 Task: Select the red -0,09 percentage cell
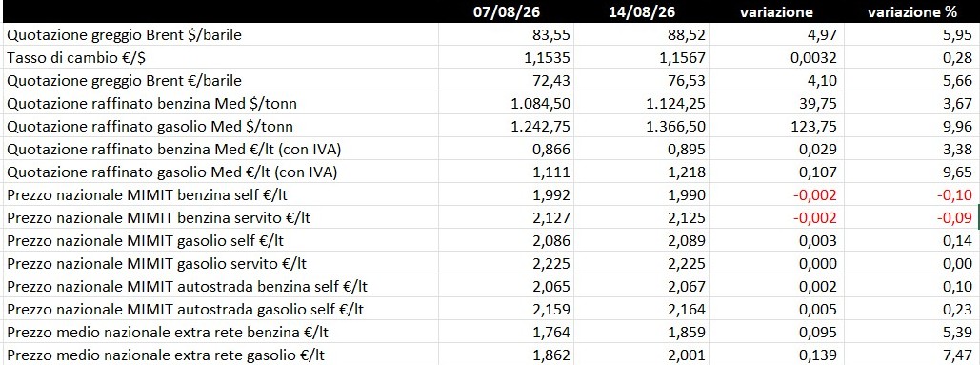tap(911, 218)
